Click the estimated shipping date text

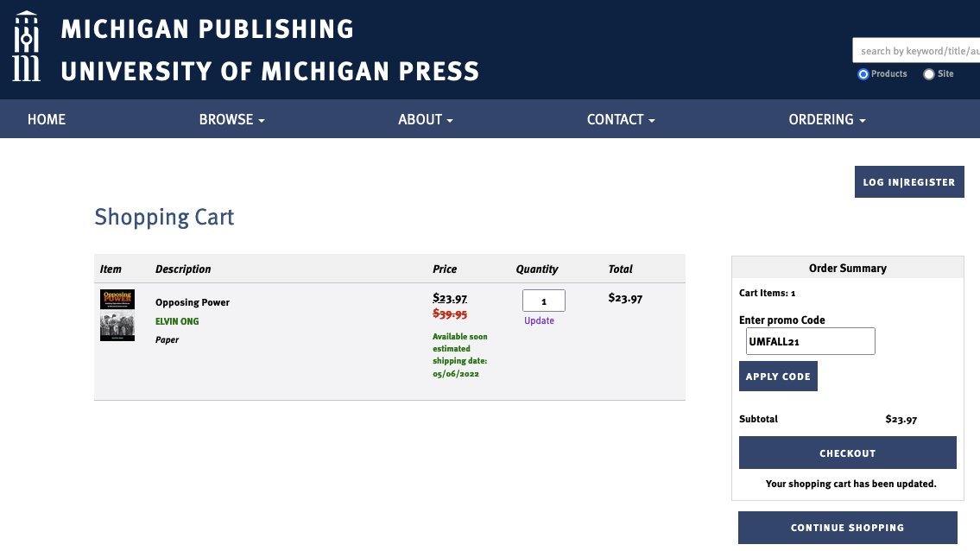pos(460,355)
